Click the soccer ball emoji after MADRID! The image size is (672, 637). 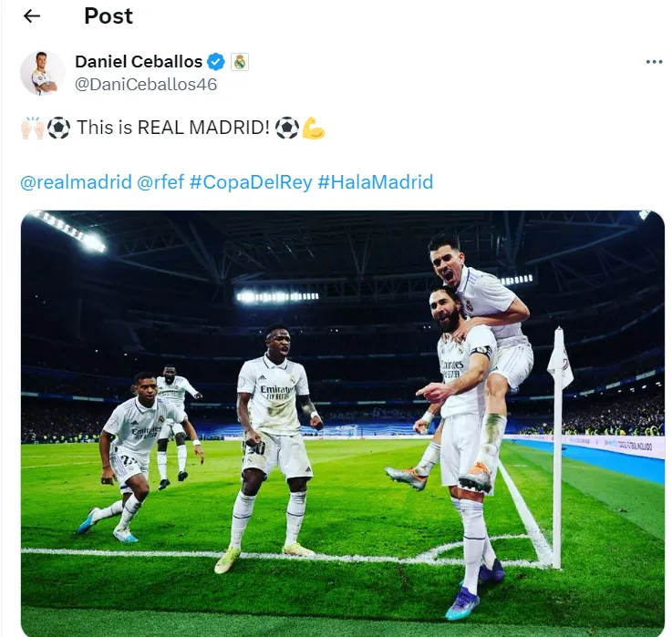[286, 128]
